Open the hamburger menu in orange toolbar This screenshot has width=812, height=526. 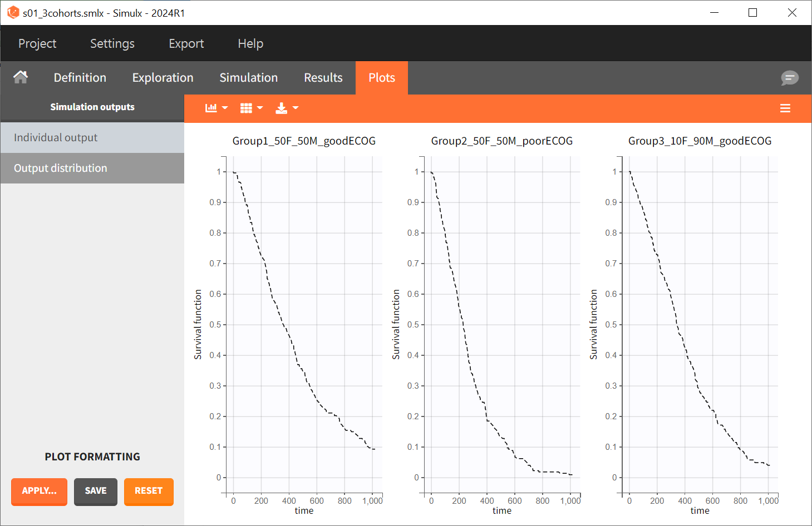[785, 108]
